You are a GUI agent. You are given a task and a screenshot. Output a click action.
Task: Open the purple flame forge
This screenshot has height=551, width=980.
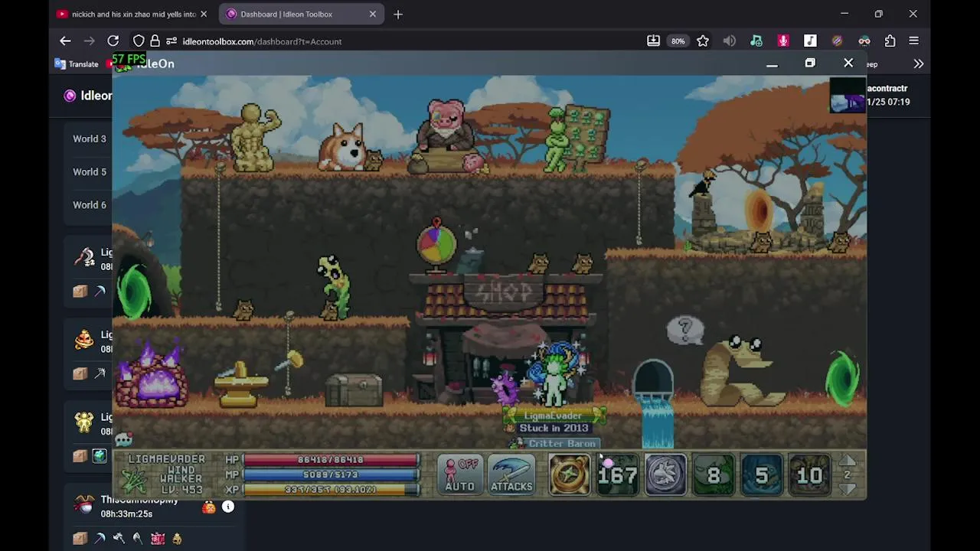152,377
